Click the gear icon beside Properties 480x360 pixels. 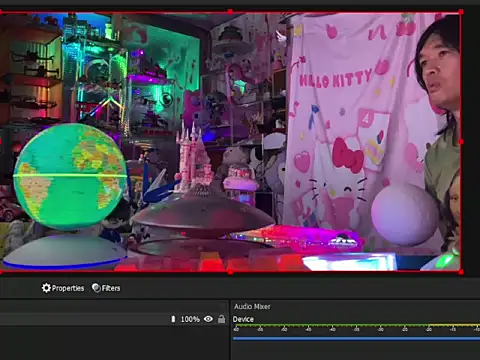(46, 288)
